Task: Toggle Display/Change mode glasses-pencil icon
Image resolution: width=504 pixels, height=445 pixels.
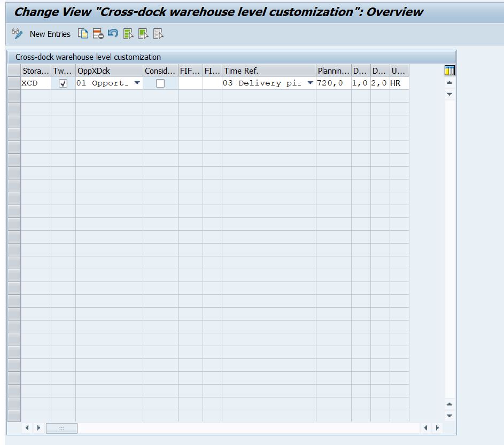Action: click(x=17, y=34)
